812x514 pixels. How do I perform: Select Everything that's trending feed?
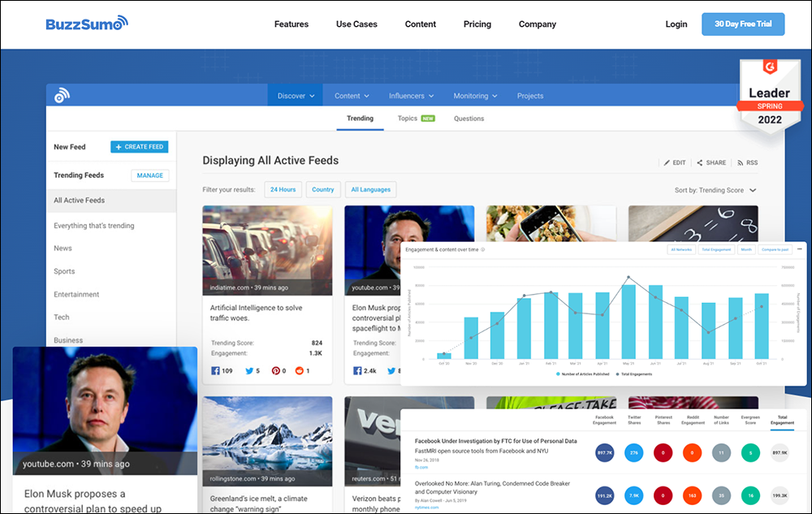(93, 226)
